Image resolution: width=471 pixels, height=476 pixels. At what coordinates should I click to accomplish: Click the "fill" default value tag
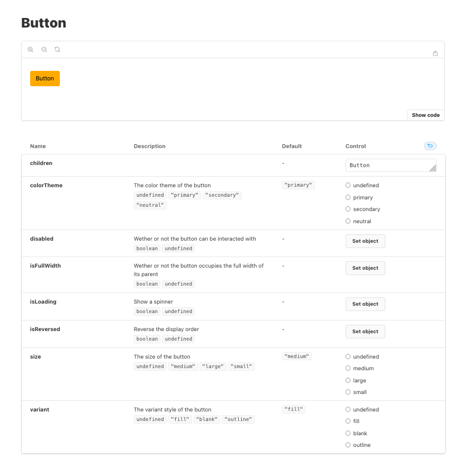[x=294, y=409]
